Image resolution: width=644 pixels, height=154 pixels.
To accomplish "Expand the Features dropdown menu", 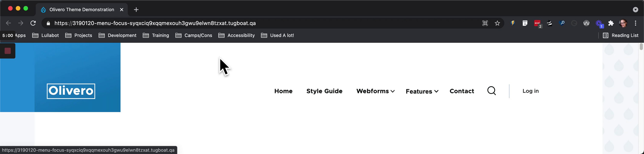I will pos(422,91).
